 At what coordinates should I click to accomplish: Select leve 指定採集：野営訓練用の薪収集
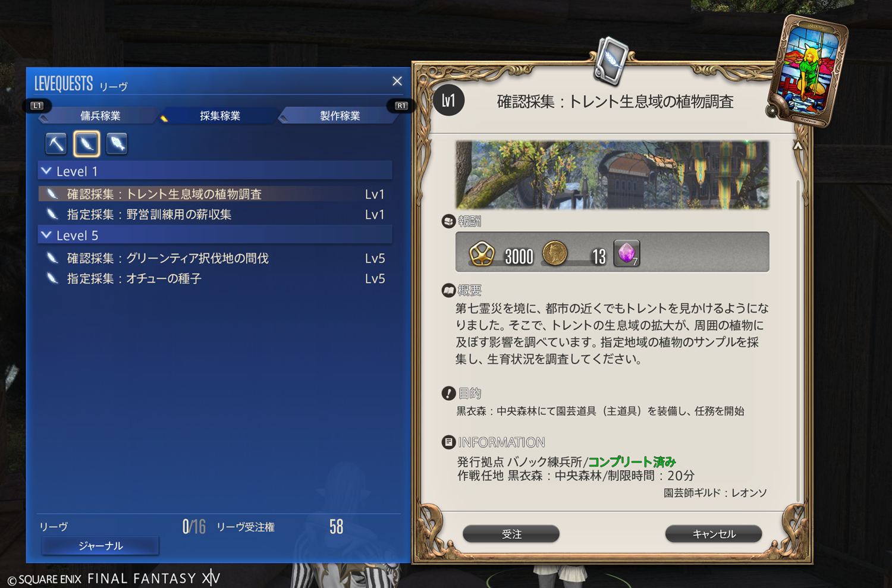[x=215, y=214]
